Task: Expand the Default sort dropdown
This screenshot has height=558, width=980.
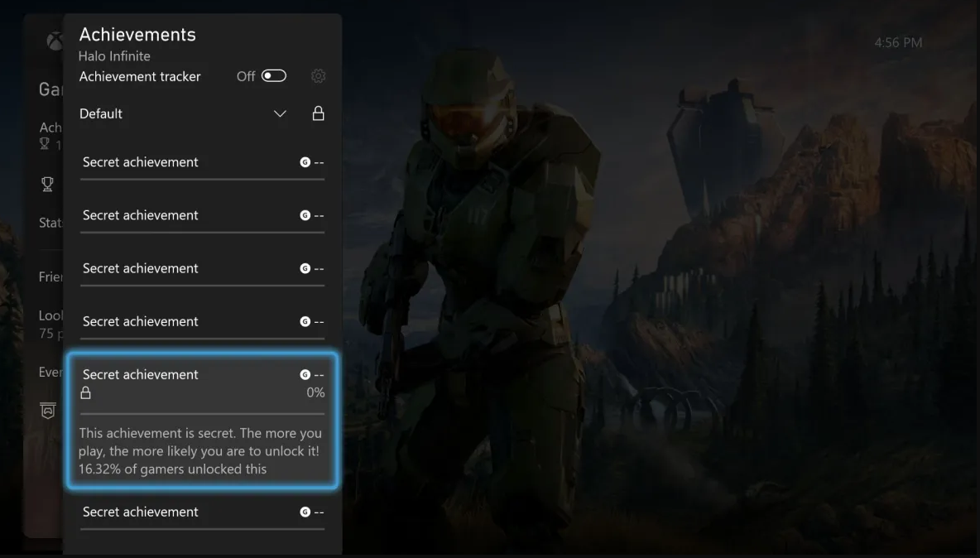Action: (x=183, y=113)
